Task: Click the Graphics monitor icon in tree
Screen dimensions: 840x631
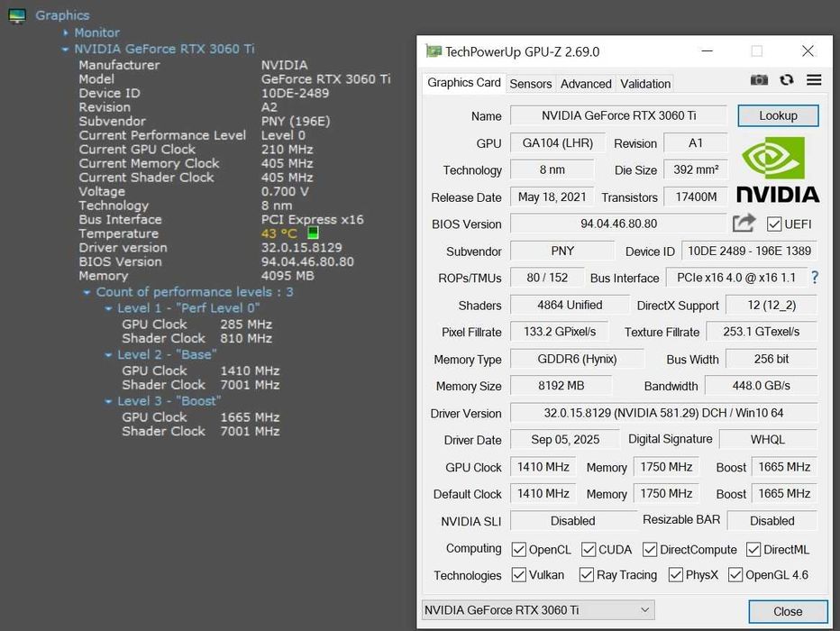Action: coord(16,16)
